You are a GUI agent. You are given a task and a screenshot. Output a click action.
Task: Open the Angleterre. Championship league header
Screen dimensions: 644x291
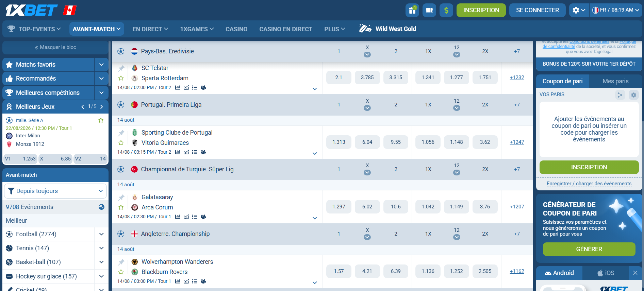click(175, 234)
